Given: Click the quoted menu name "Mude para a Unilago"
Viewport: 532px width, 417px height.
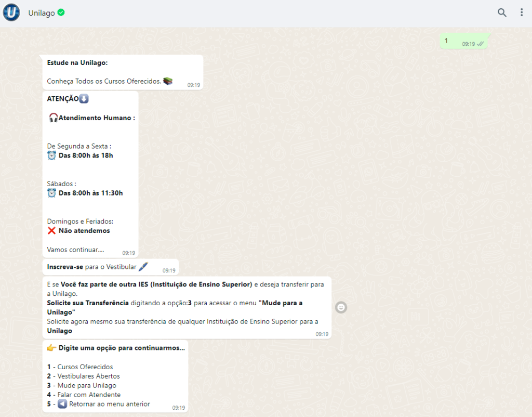Looking at the screenshot, I should pyautogui.click(x=175, y=307).
